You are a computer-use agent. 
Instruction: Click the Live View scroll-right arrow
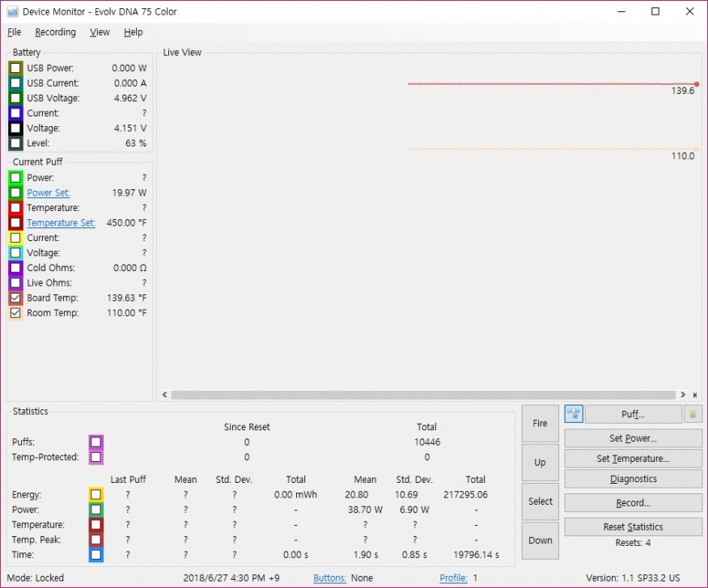pos(683,395)
